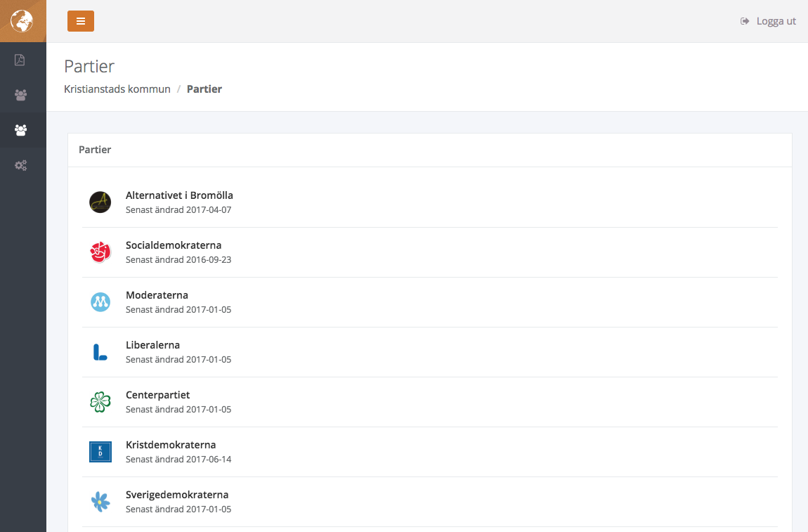
Task: Click the Liberalerna blue L logo
Action: pyautogui.click(x=100, y=352)
